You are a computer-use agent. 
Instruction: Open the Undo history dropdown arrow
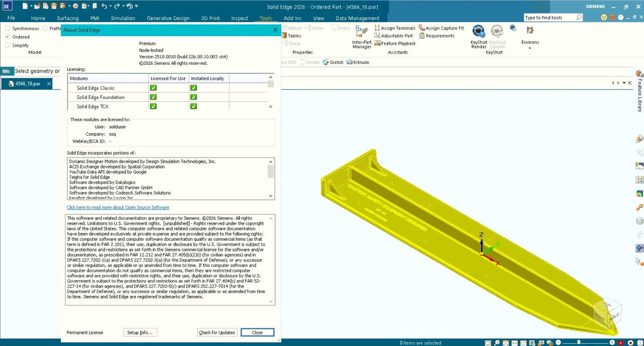110,6
